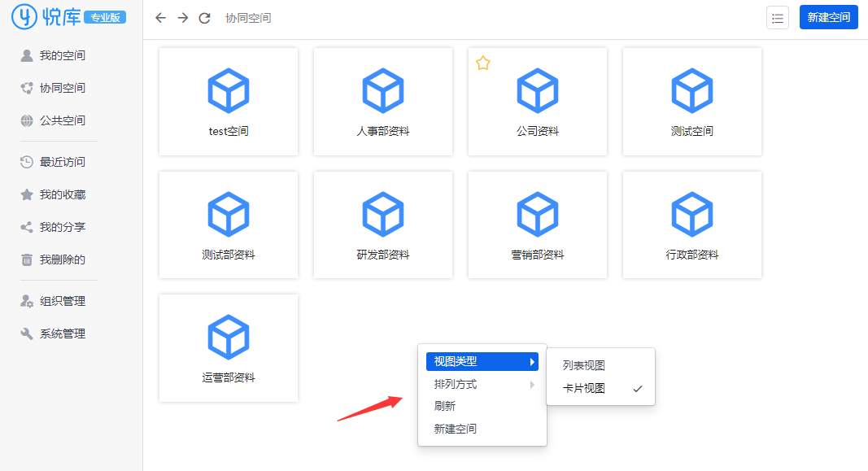Click the forward navigation arrow

(182, 18)
